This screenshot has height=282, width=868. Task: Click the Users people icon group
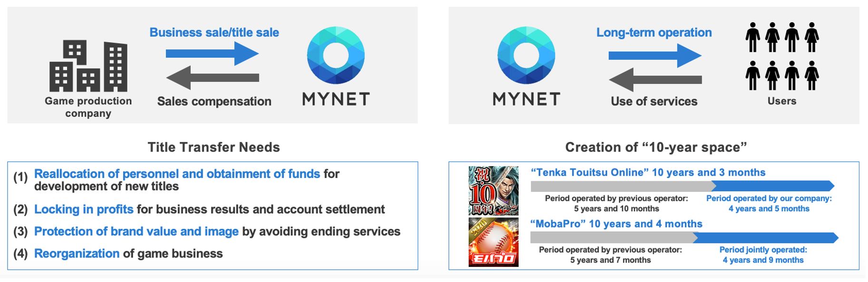(x=782, y=56)
